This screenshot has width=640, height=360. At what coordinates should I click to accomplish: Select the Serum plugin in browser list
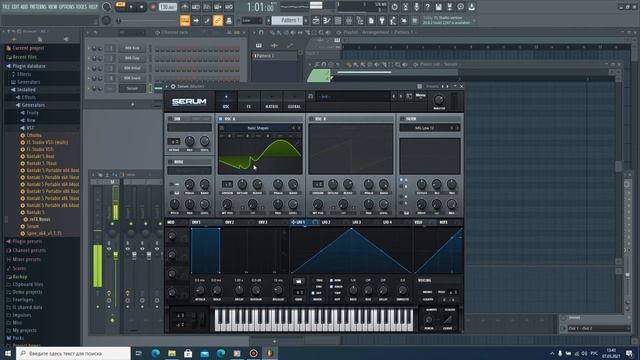point(33,226)
